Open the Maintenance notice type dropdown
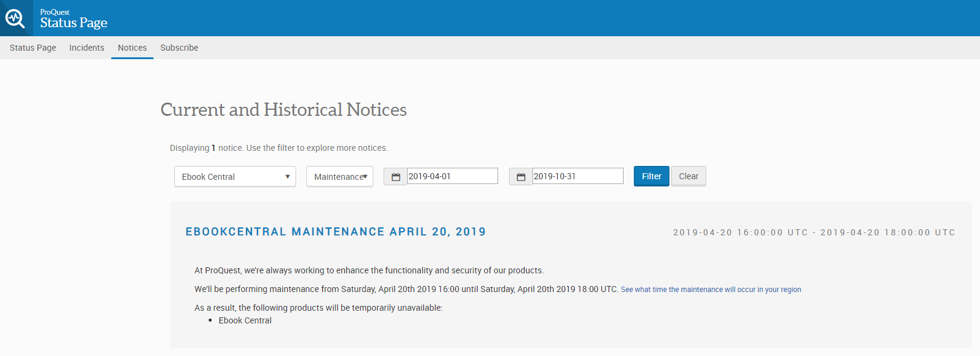980x356 pixels. [x=340, y=176]
